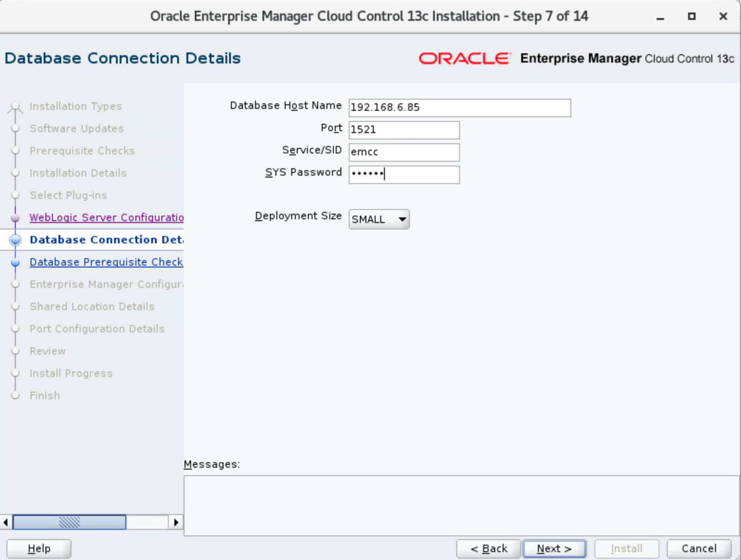Click the Select Plug-ins step text

(68, 195)
